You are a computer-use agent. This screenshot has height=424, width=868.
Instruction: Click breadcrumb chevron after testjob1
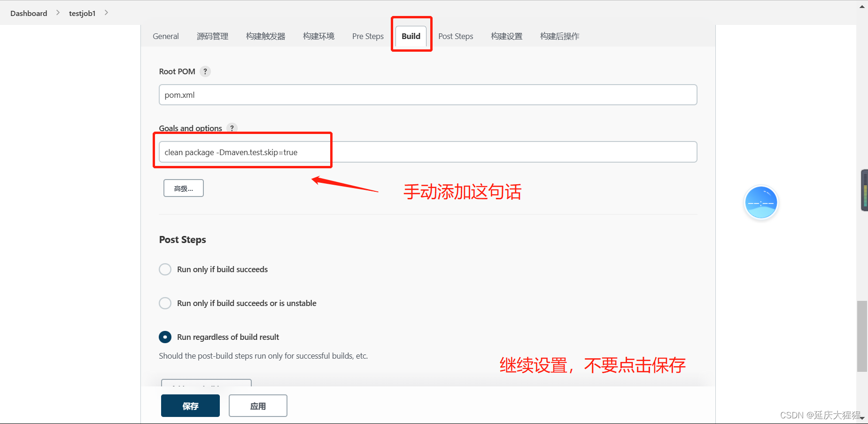click(x=106, y=13)
